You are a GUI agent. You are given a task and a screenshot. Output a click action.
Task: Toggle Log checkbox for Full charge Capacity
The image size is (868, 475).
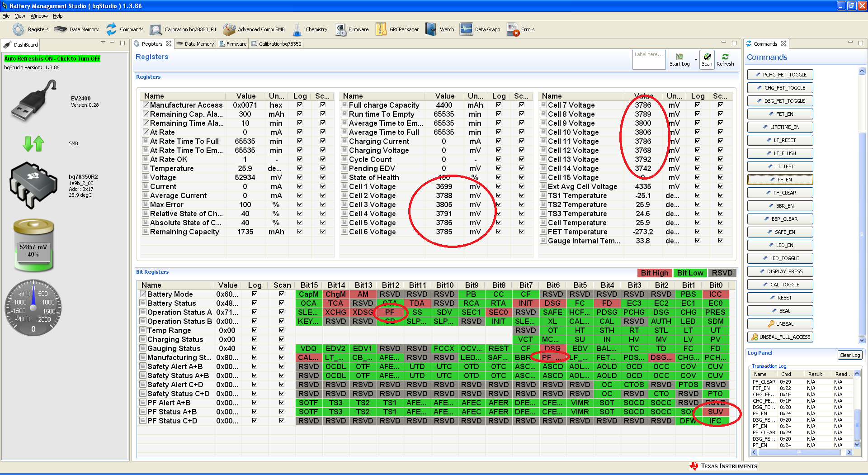click(499, 104)
